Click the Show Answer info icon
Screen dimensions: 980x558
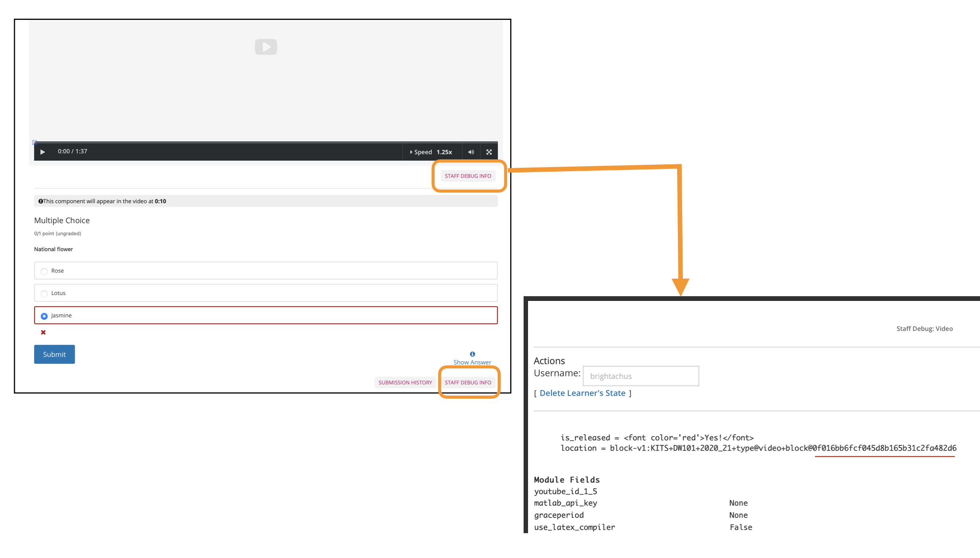(x=472, y=354)
